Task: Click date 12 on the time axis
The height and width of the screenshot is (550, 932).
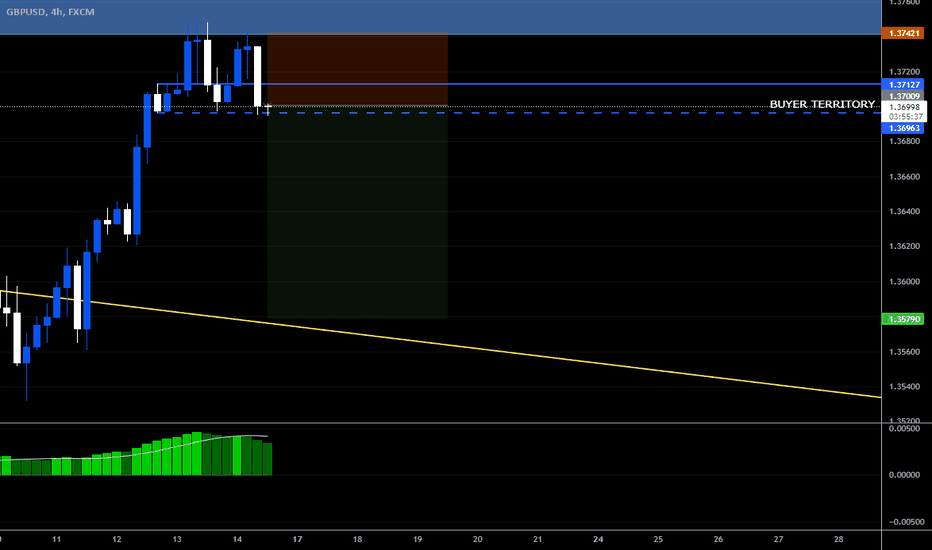Action: [116, 539]
